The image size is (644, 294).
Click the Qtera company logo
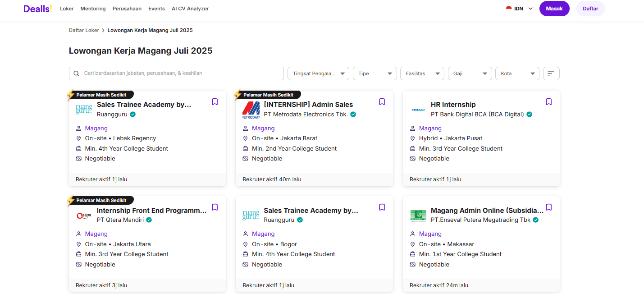point(84,215)
